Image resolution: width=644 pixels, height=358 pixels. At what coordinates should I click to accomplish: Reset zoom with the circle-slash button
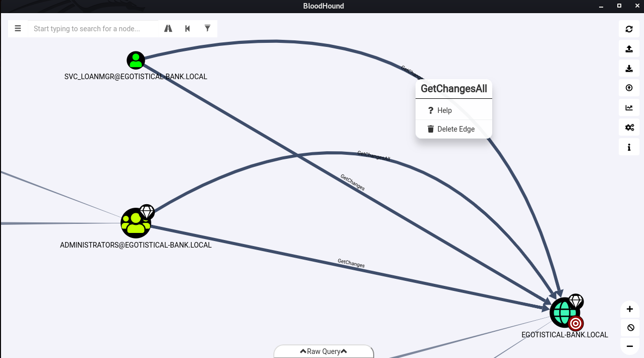click(x=629, y=328)
